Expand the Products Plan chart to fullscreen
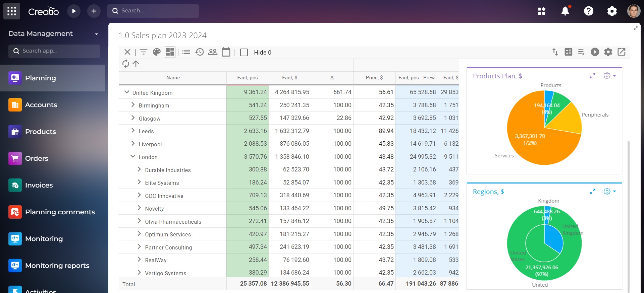The width and height of the screenshot is (644, 293). 593,76
